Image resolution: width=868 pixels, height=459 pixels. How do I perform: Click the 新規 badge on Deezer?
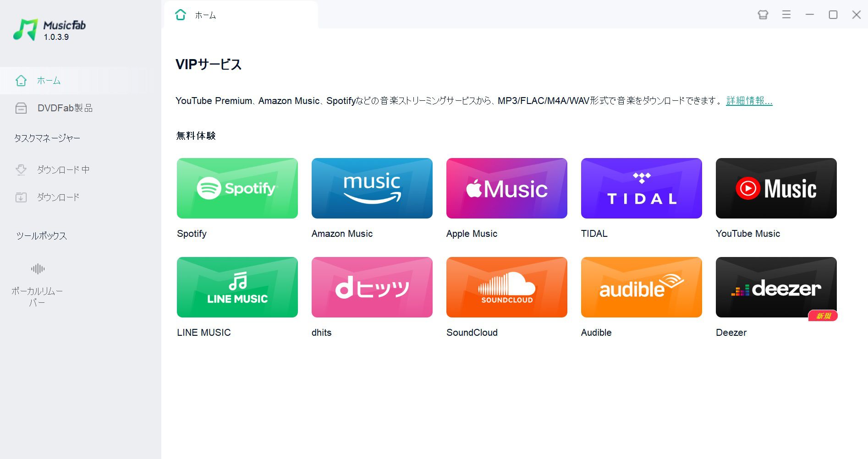tap(823, 316)
